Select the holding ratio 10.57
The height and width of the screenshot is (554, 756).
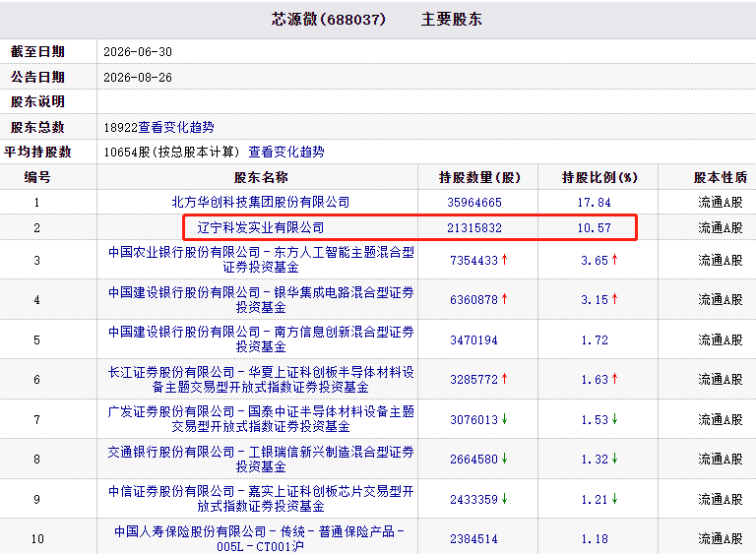click(594, 228)
